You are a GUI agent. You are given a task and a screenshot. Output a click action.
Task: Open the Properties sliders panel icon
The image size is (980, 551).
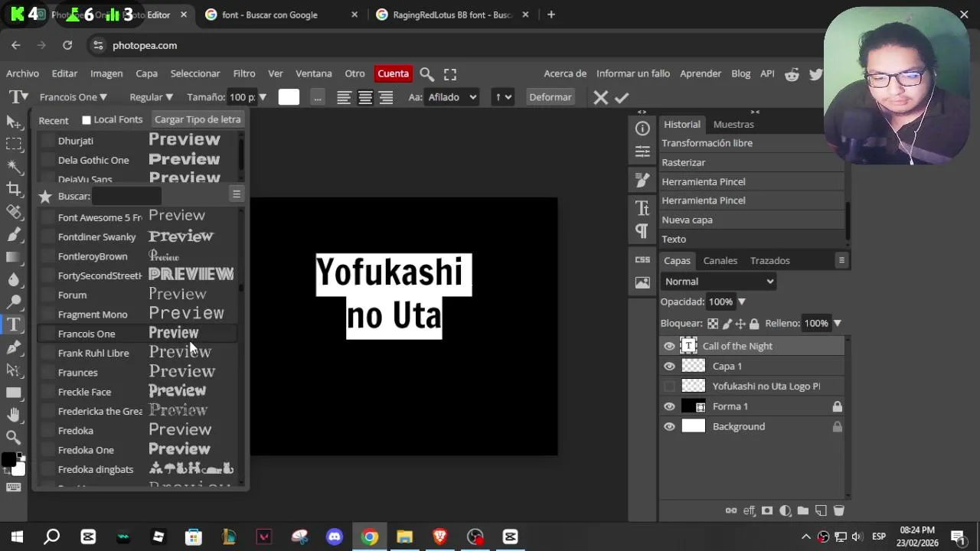click(x=642, y=152)
